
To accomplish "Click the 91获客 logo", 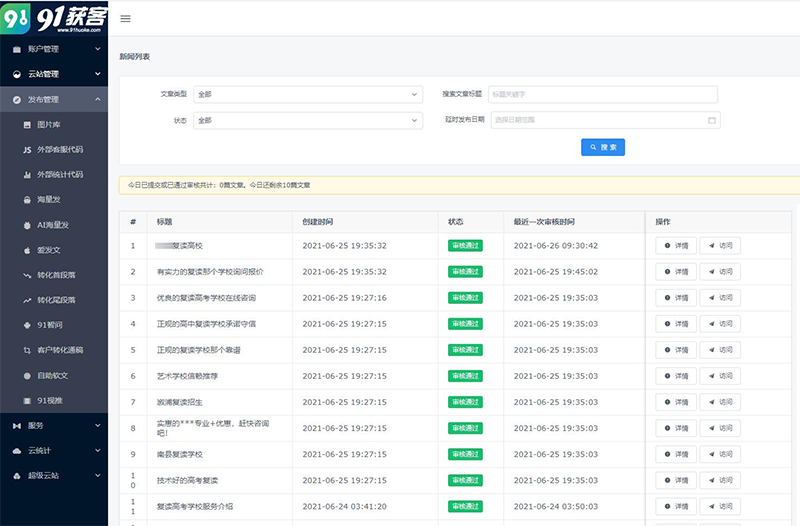I will pyautogui.click(x=54, y=18).
